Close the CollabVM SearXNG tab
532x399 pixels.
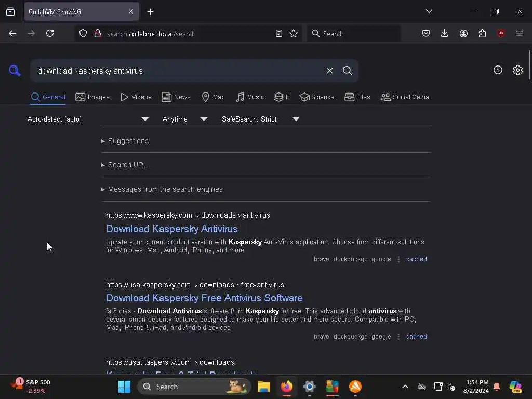131,12
